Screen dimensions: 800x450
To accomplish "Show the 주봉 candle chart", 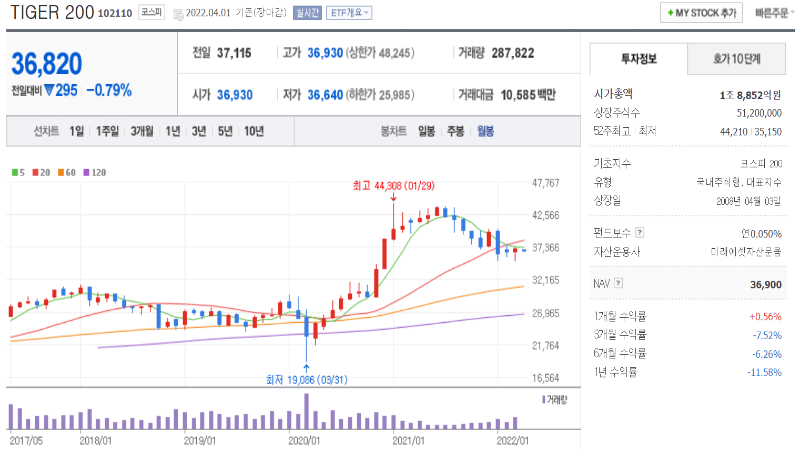I will 456,132.
